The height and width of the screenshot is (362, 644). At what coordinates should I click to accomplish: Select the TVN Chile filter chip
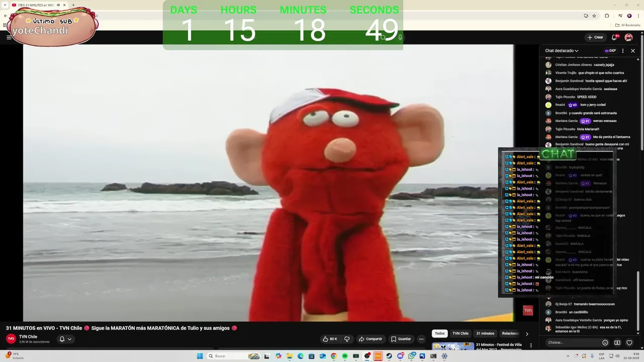pyautogui.click(x=460, y=333)
